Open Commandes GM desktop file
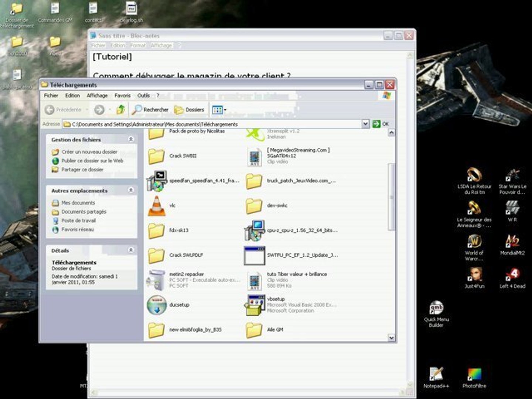The image size is (532, 399). 55,12
